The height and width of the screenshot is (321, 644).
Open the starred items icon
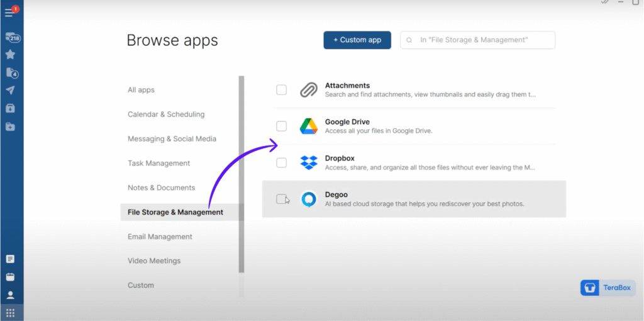point(10,54)
